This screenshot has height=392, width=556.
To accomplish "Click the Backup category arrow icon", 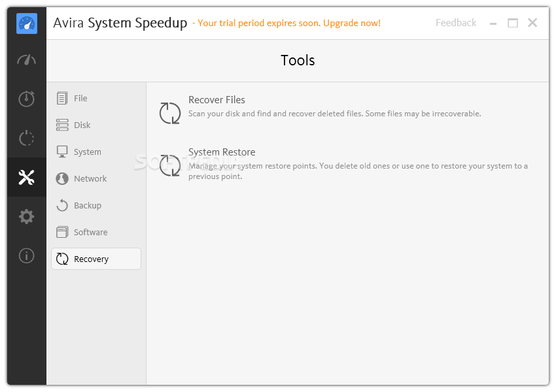I will click(x=62, y=205).
